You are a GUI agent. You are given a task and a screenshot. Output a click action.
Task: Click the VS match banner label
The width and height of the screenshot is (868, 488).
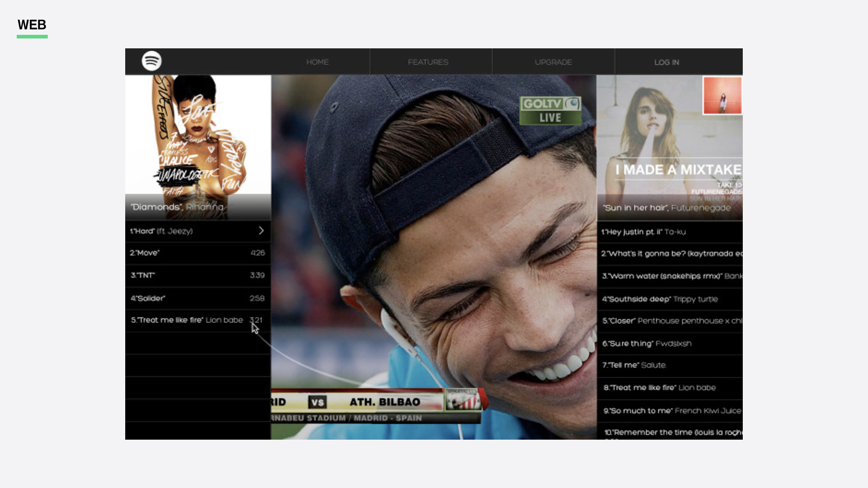pyautogui.click(x=317, y=402)
